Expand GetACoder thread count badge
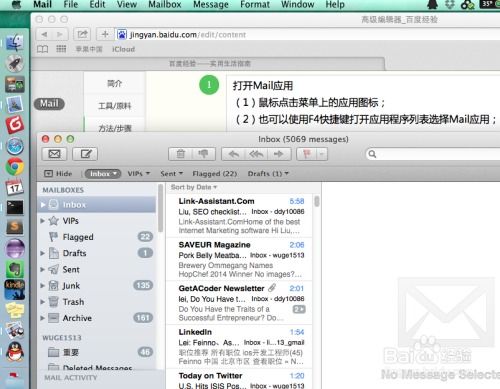The height and width of the screenshot is (389, 500). 299,309
